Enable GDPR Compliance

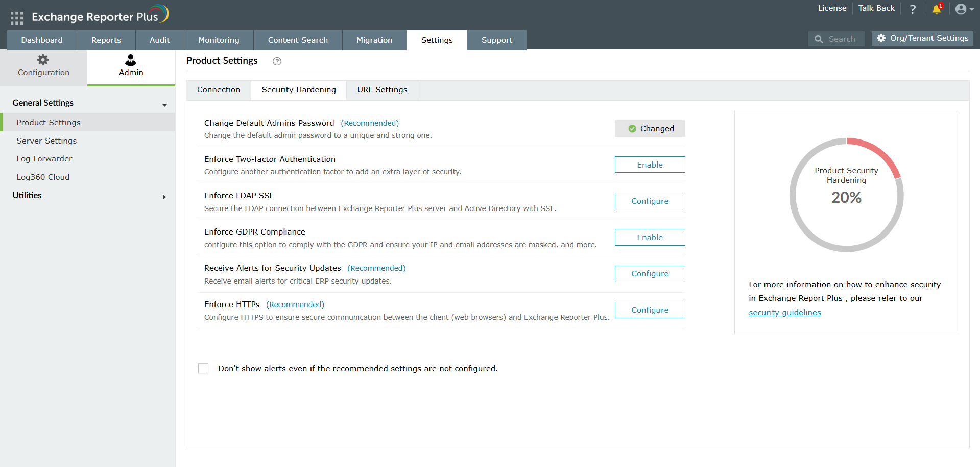pyautogui.click(x=650, y=237)
